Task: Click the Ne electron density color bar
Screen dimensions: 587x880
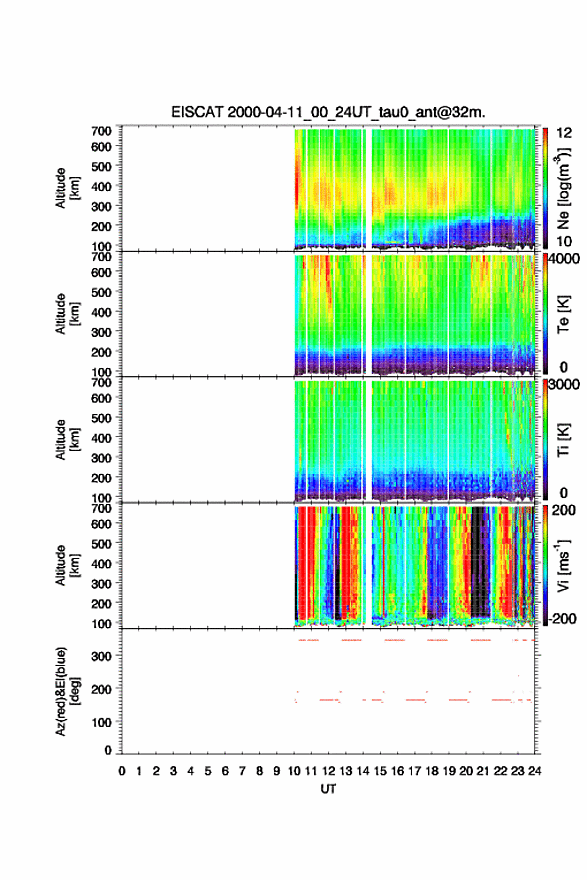Action: 545,189
